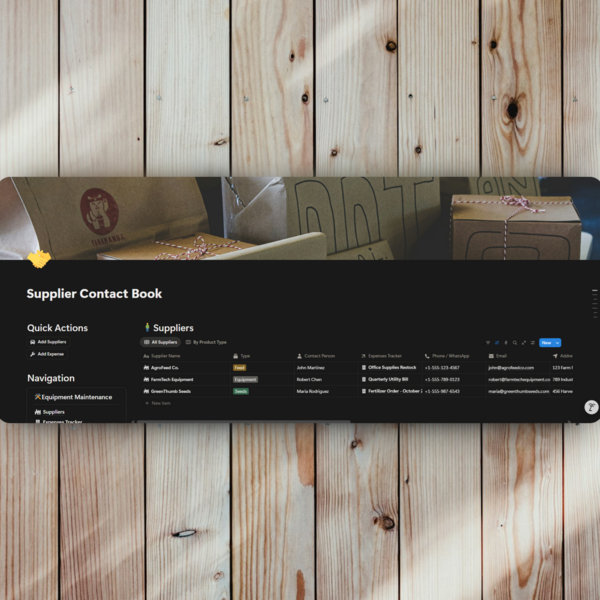The height and width of the screenshot is (600, 600).
Task: Click the yellow Feed type tag
Action: tap(239, 368)
